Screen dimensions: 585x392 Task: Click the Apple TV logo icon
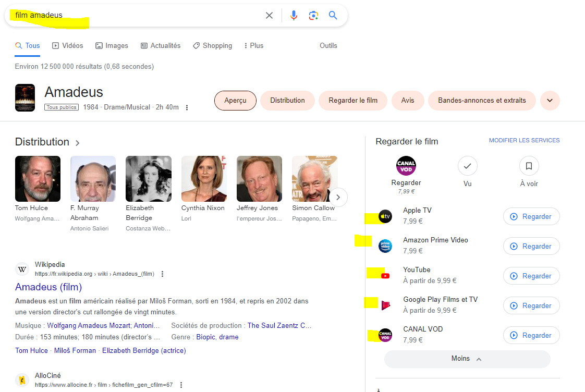(385, 216)
